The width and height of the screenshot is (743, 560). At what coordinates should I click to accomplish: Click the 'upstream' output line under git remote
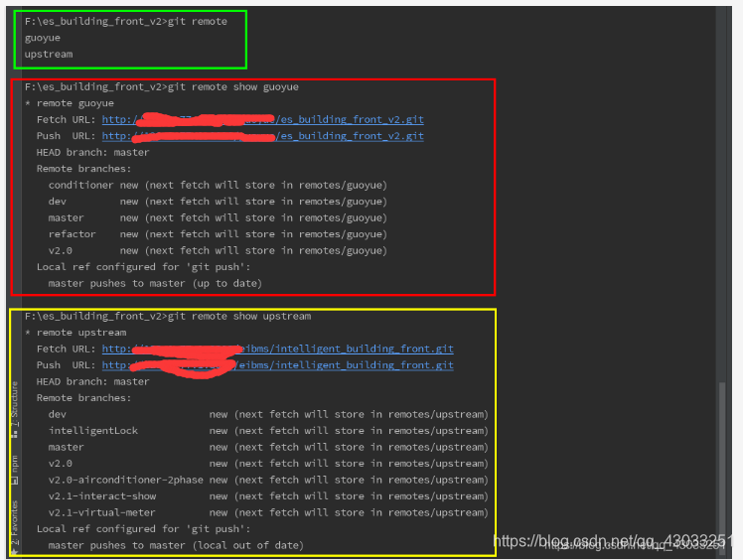tap(49, 54)
